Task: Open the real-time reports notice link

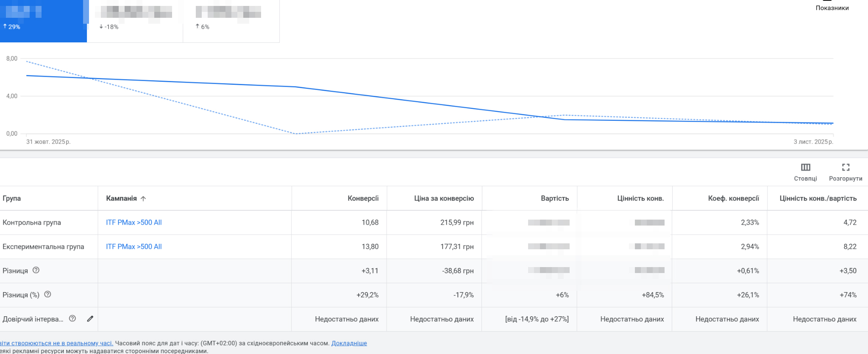Action: point(56,343)
